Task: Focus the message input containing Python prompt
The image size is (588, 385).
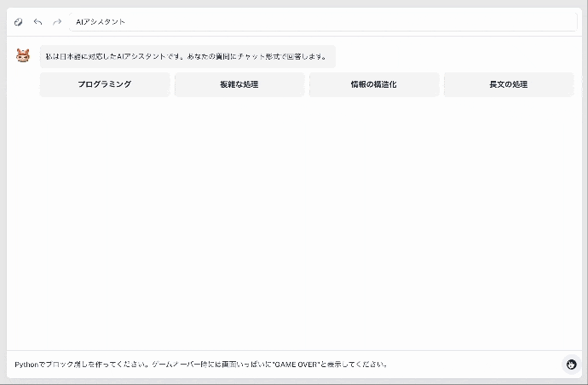Action: (285, 365)
